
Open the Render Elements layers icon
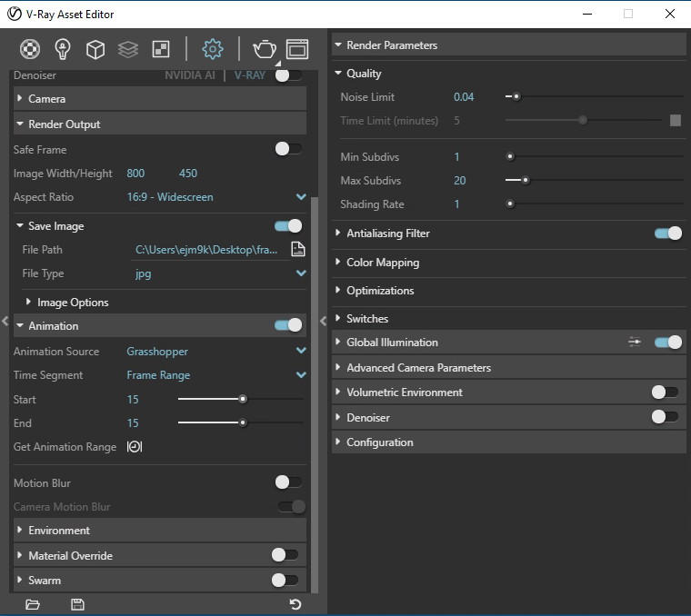click(128, 49)
